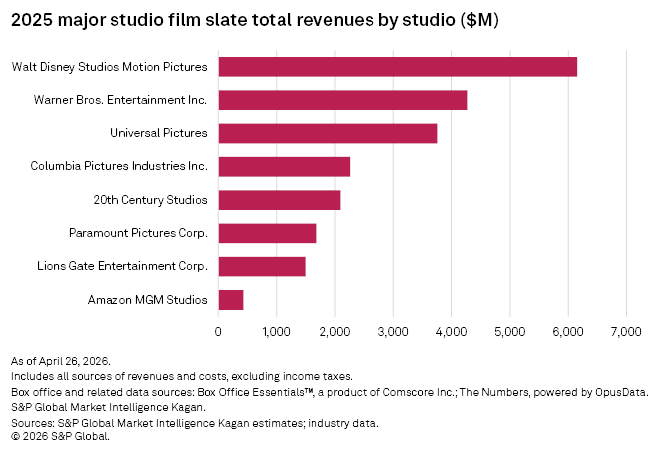This screenshot has width=660, height=452.
Task: Click the 'Includes all sources of revenues' footnote
Action: [182, 376]
